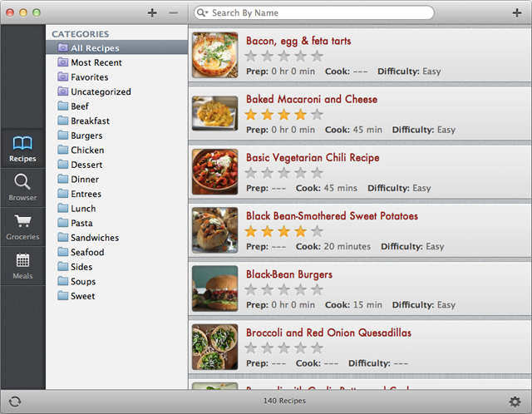
Task: Click the Vegetarian Chili thumbnail
Action: click(x=215, y=172)
